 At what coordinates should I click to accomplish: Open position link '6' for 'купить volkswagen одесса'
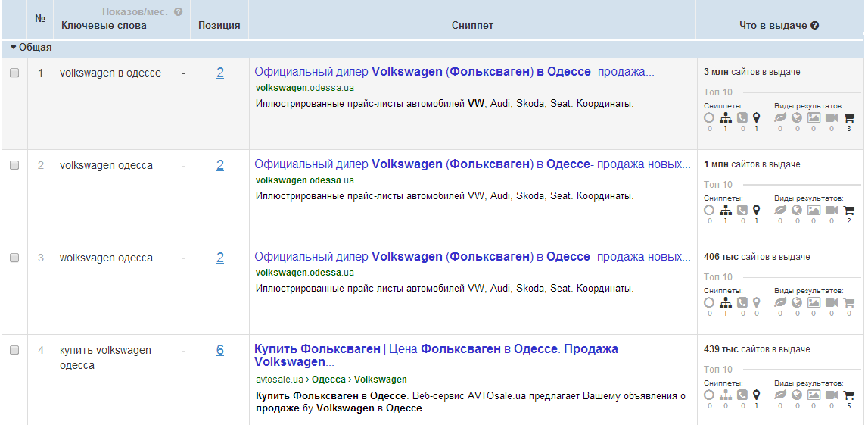coord(220,350)
